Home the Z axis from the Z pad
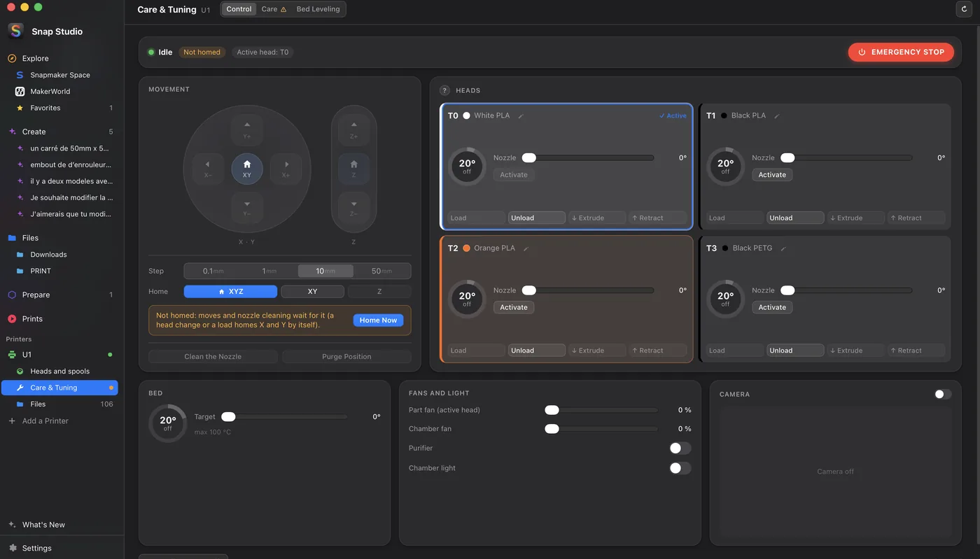Image resolution: width=980 pixels, height=559 pixels. point(353,169)
